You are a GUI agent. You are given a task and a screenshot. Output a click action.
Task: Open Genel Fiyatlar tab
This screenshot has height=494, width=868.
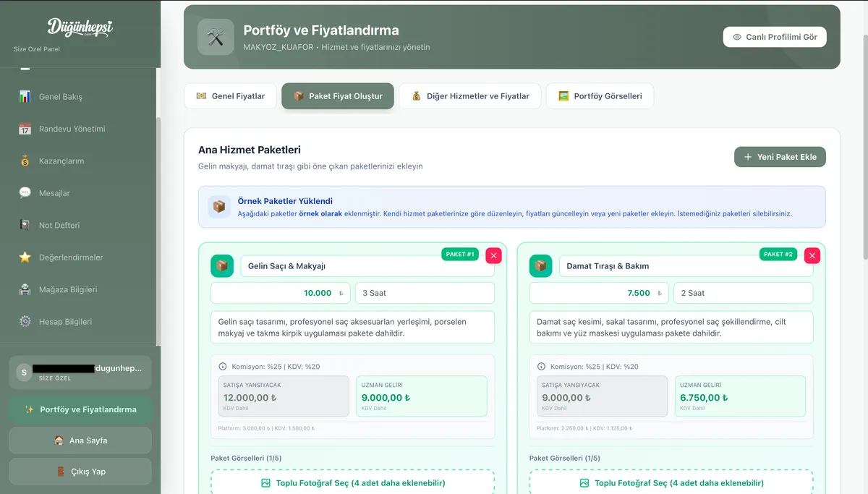tap(231, 96)
